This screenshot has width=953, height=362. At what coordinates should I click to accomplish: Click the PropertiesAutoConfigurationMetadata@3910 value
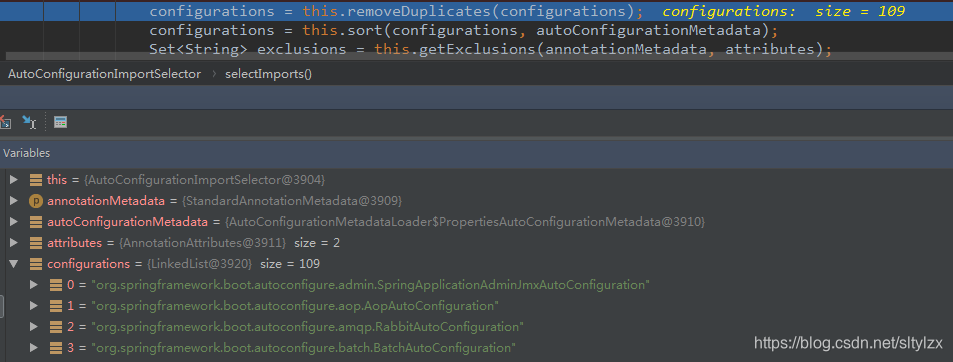[466, 222]
